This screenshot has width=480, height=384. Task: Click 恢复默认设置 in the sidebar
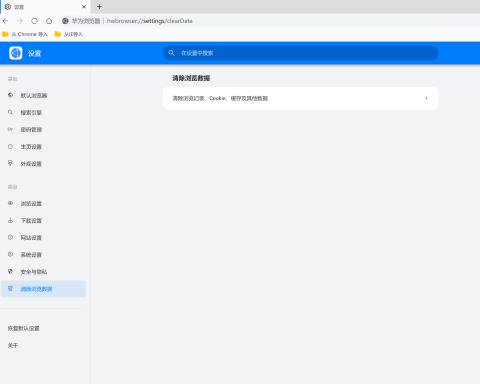pyautogui.click(x=23, y=328)
